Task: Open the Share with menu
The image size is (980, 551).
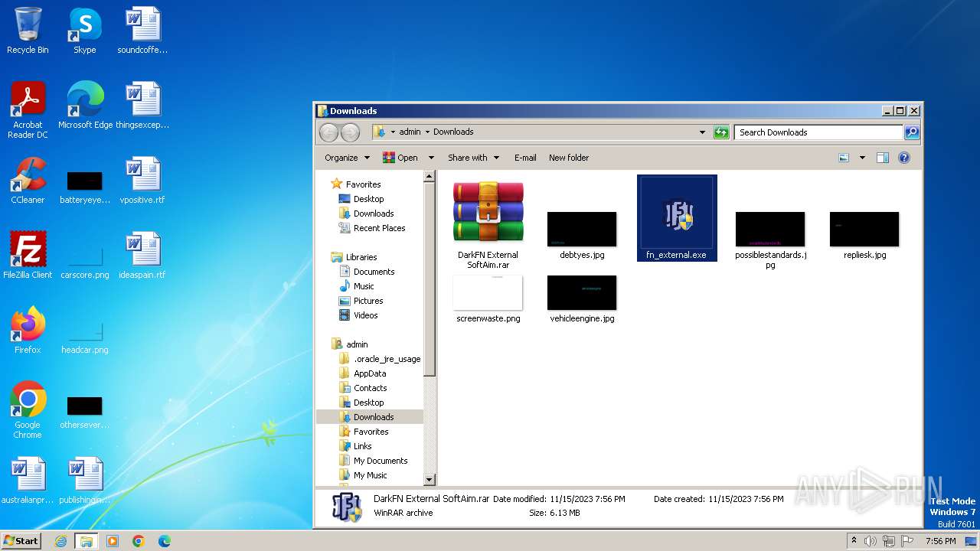Action: point(473,158)
